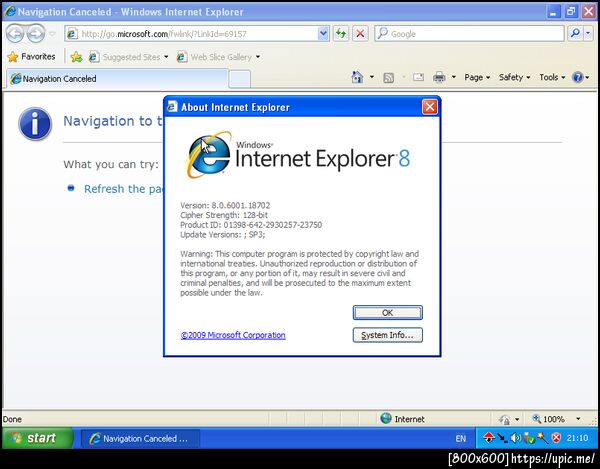Click the 100% zoom level button
Image resolution: width=600 pixels, height=469 pixels.
point(549,419)
